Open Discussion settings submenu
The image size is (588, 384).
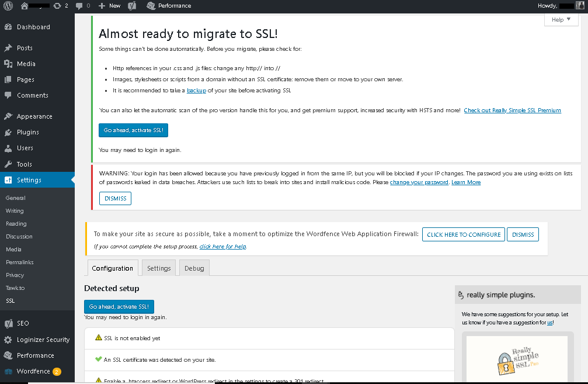[x=19, y=237]
